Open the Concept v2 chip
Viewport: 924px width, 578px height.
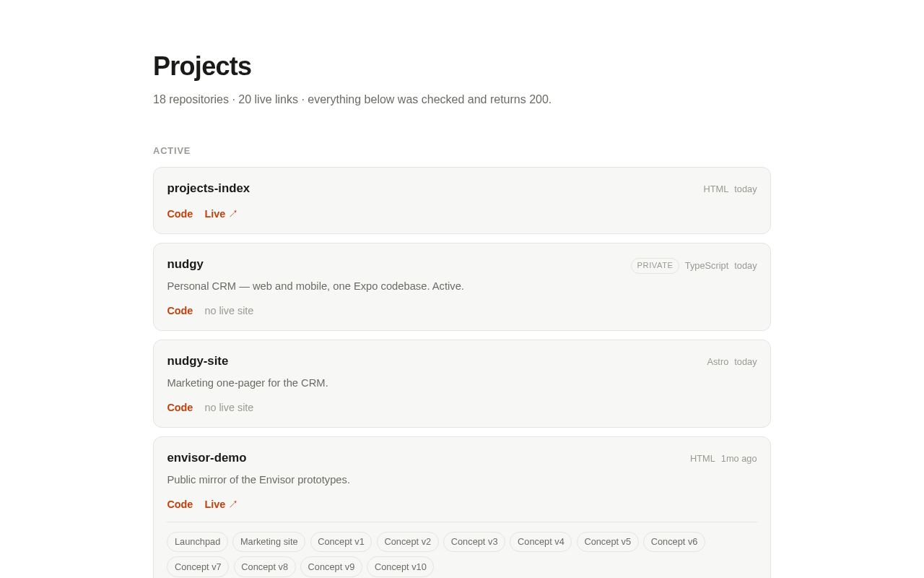(408, 542)
